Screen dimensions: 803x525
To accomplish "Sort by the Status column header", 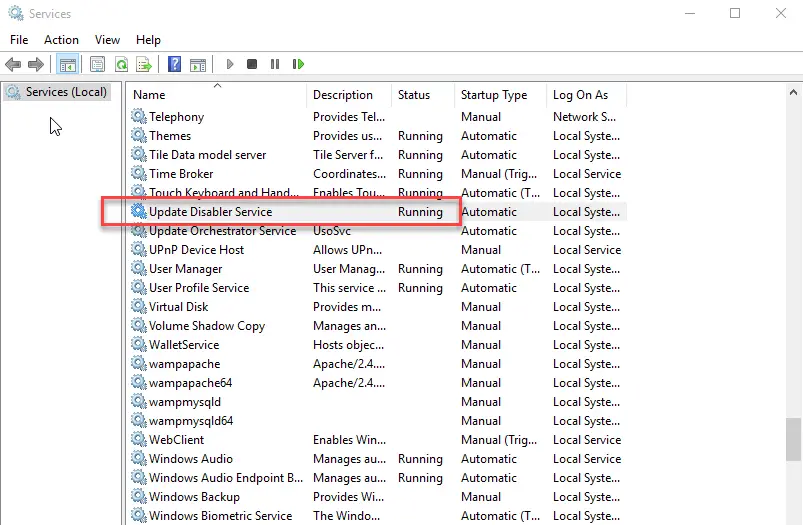I will point(423,95).
